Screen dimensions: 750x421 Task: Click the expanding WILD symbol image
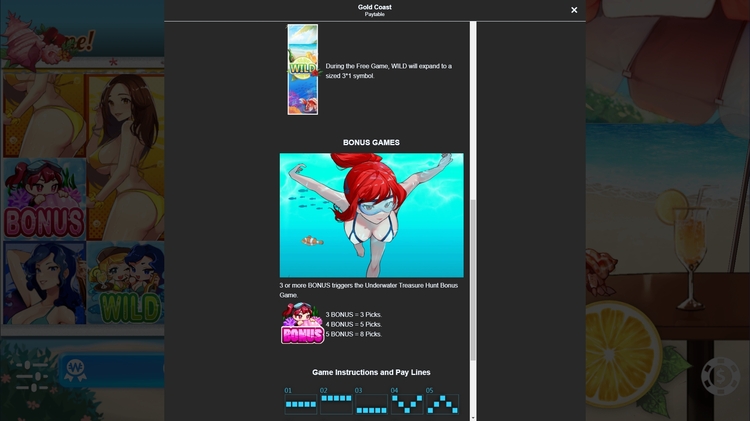302,70
